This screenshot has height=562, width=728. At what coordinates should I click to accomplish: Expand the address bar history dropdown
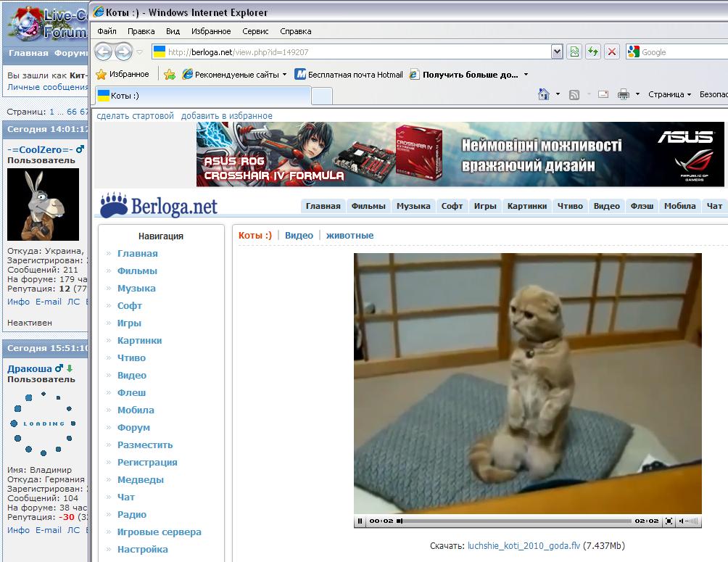pyautogui.click(x=557, y=52)
